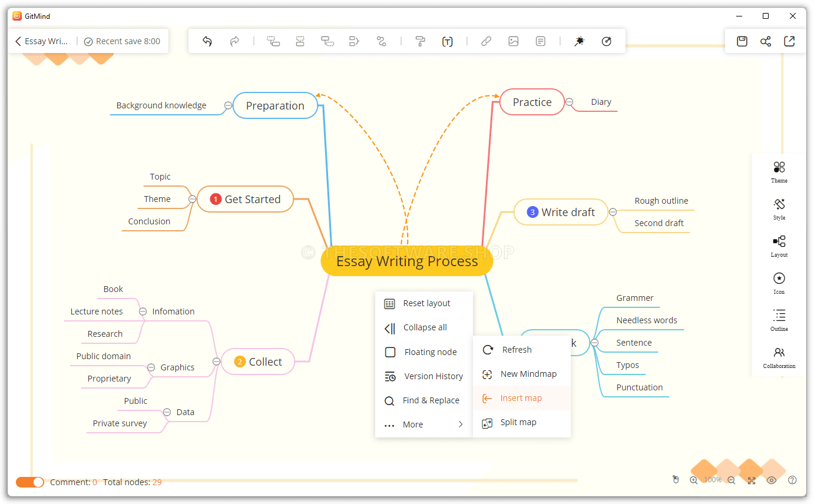Collapse the Write draft node's children
Viewport: 814px width, 504px height.
pyautogui.click(x=613, y=212)
